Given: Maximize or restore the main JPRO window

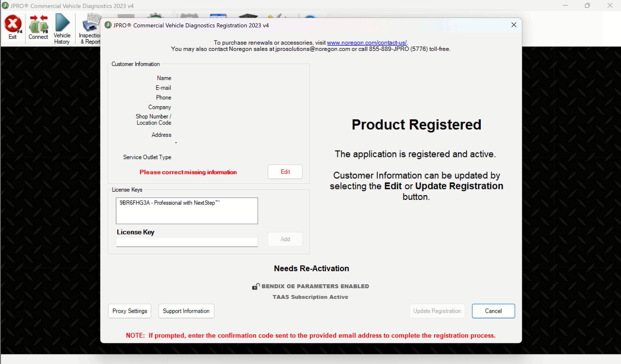Looking at the screenshot, I should pyautogui.click(x=587, y=6).
